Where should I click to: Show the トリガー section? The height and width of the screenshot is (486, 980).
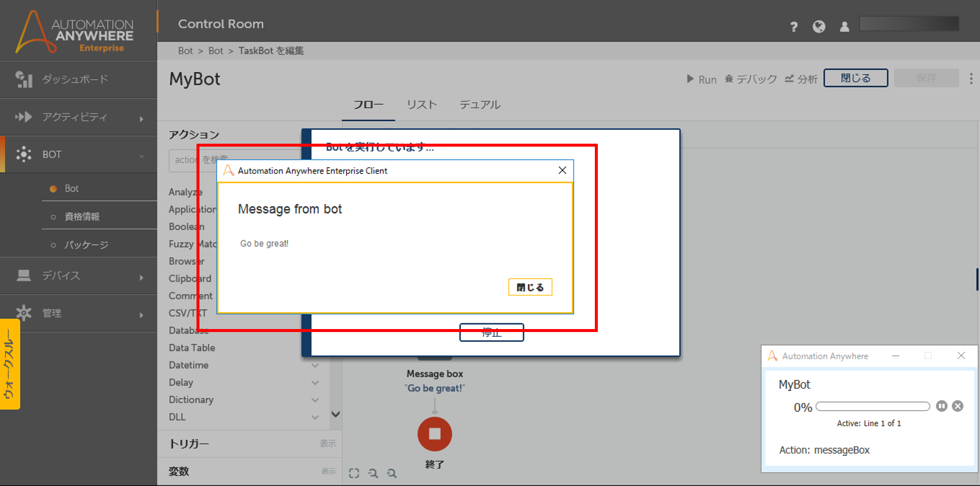coord(328,443)
